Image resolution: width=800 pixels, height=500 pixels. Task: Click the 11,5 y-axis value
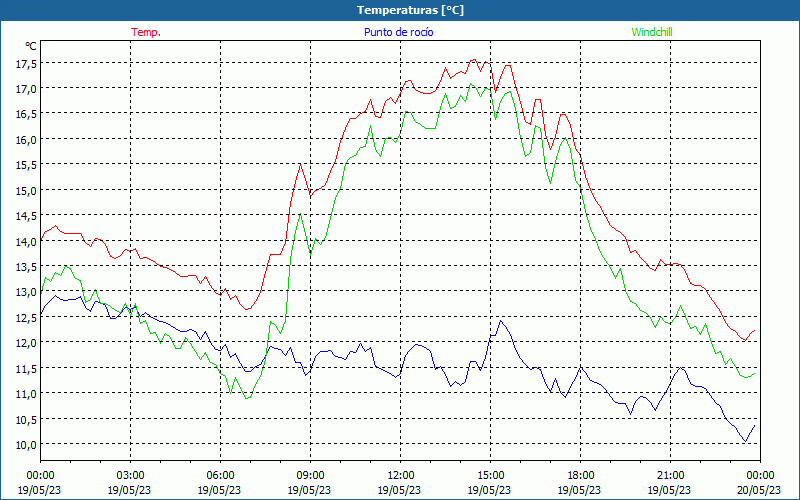27,368
